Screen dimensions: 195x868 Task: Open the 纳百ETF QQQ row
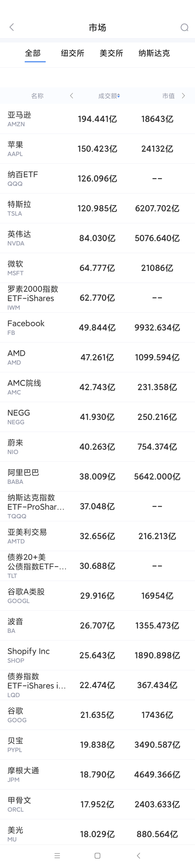[97, 178]
